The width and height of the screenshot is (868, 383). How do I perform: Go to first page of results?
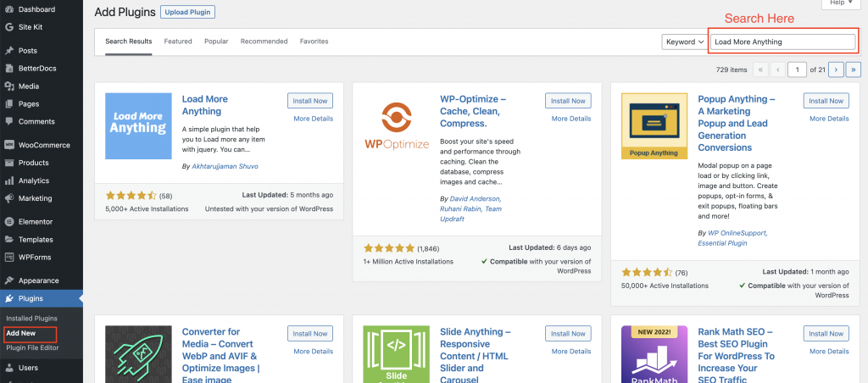click(760, 69)
